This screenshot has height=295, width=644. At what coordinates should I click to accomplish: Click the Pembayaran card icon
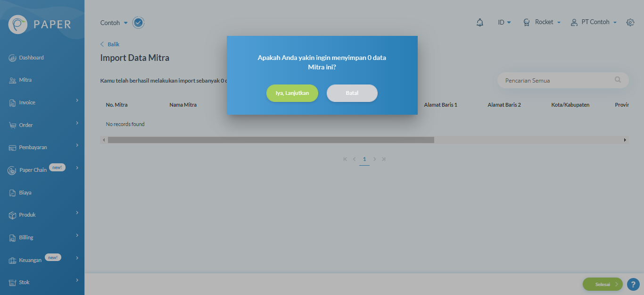(13, 148)
